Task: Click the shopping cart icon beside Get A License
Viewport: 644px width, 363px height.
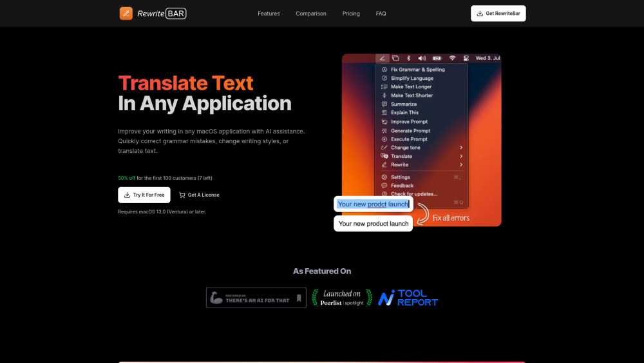Action: pos(182,195)
